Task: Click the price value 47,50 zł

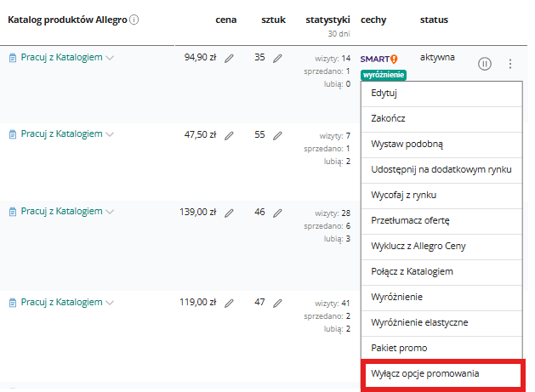Action: (x=200, y=134)
